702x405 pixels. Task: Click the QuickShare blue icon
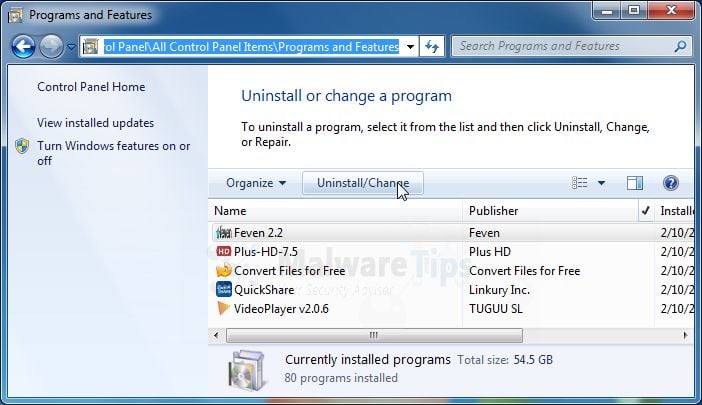tap(223, 289)
